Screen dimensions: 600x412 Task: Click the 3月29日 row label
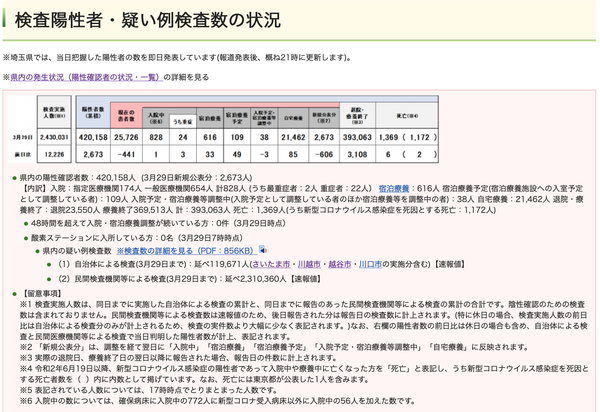(23, 137)
